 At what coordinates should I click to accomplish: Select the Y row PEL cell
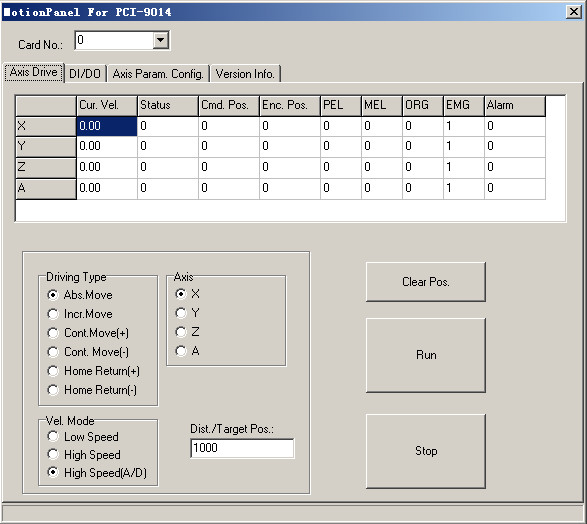click(341, 147)
